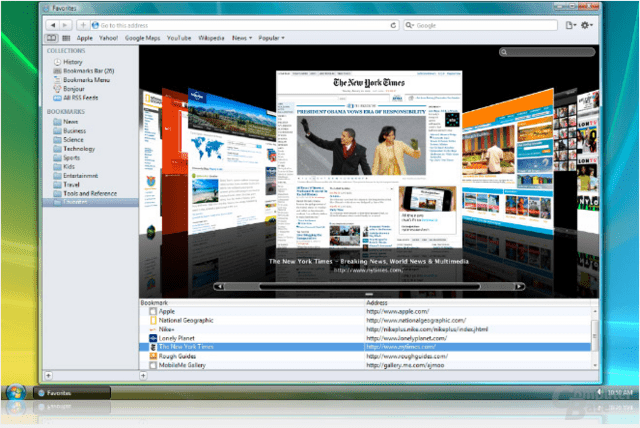Viewport: 640px width, 428px height.
Task: Select Rough Guides bookmark row
Action: tap(365, 356)
